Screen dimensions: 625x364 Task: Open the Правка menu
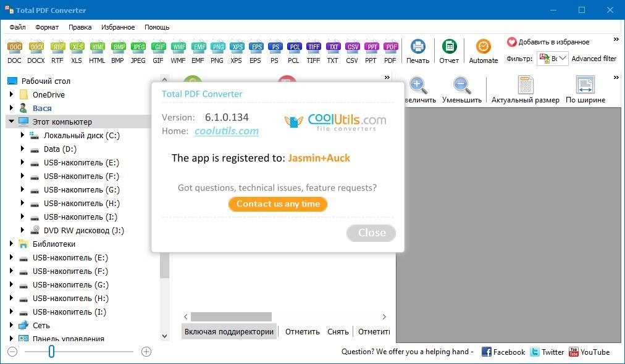point(80,27)
